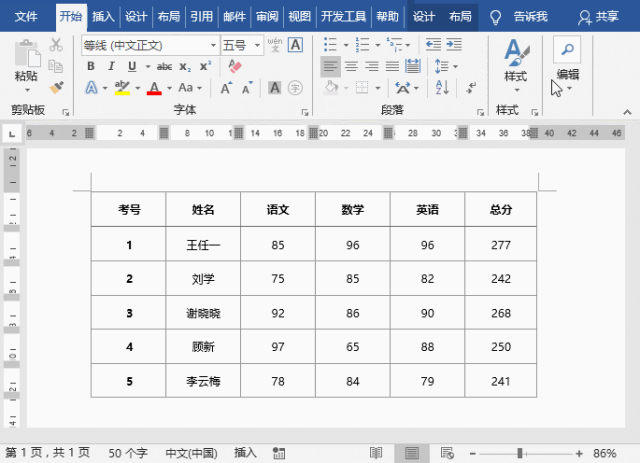Switch to the 视图 View tab
The height and width of the screenshot is (463, 640).
(x=300, y=17)
